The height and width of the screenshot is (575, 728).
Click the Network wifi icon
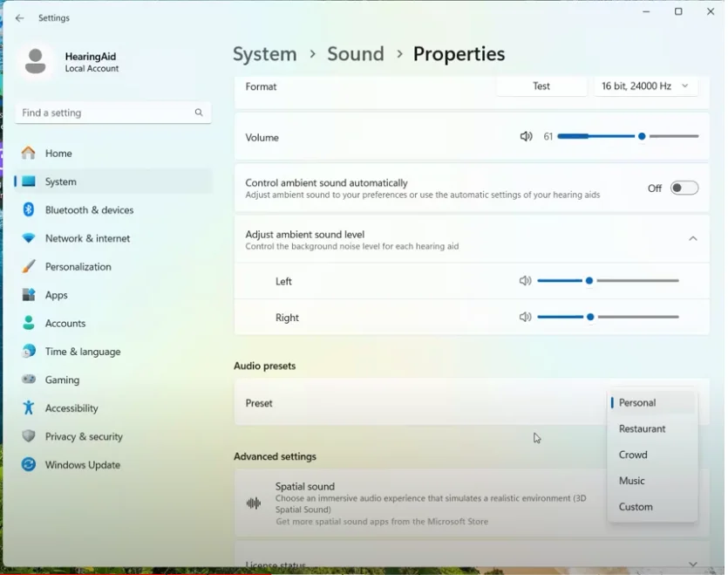click(x=28, y=238)
